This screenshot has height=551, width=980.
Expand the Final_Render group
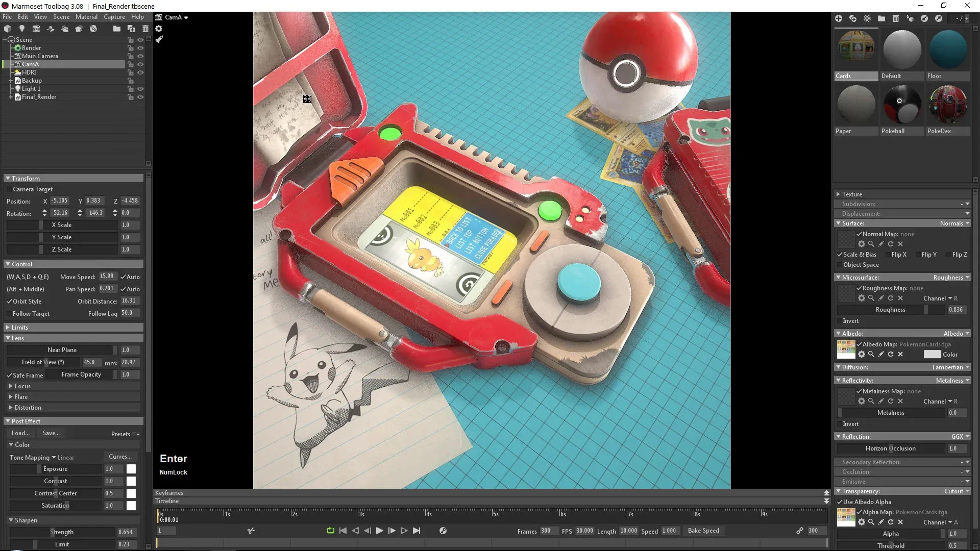click(10, 97)
